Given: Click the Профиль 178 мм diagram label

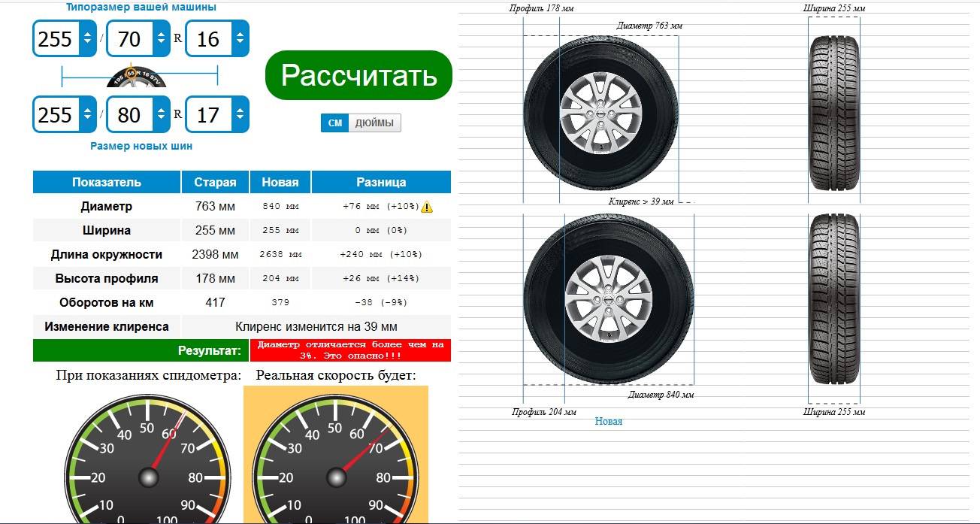Looking at the screenshot, I should pos(542,8).
